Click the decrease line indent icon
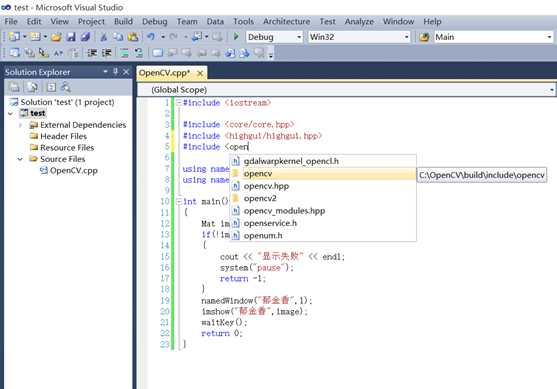Image resolution: width=557 pixels, height=389 pixels. tap(92, 53)
